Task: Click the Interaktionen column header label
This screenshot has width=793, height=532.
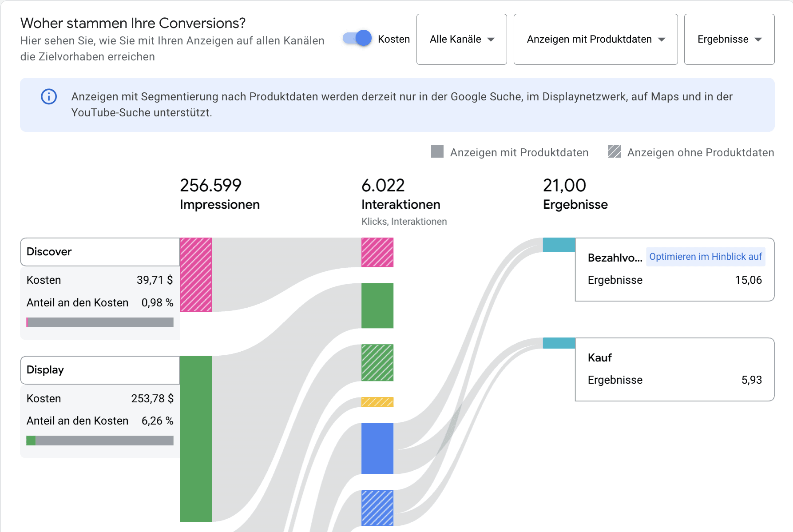Action: tap(400, 204)
